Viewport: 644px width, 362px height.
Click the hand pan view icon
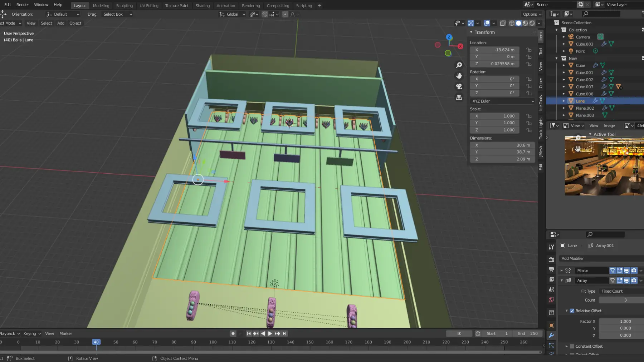(459, 76)
